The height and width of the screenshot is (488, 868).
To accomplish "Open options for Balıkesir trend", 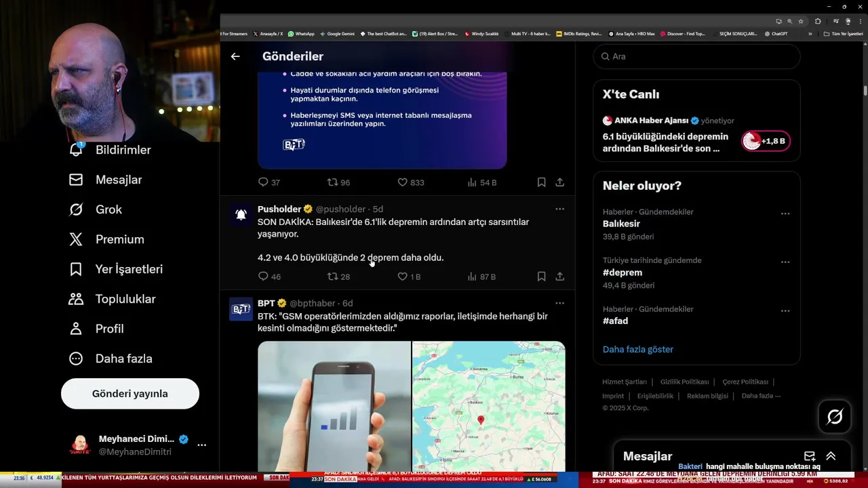I will (x=785, y=213).
